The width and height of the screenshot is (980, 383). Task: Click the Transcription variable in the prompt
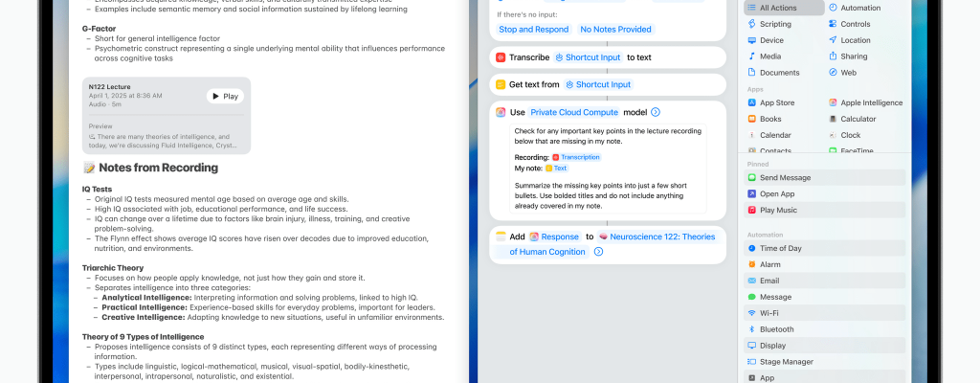coord(579,156)
